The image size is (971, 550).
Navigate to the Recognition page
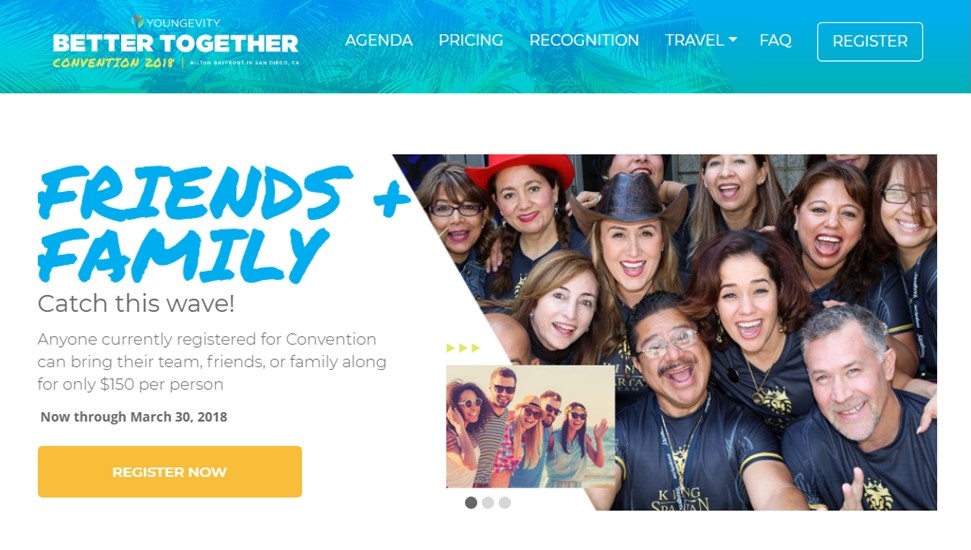click(584, 40)
